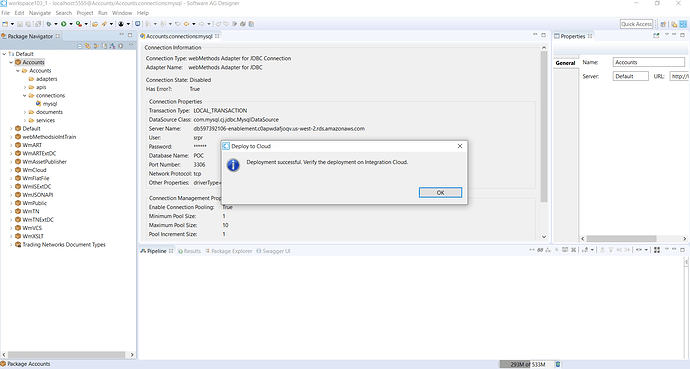Select the Pipeline tab
Image resolution: width=690 pixels, height=369 pixels.
point(156,251)
